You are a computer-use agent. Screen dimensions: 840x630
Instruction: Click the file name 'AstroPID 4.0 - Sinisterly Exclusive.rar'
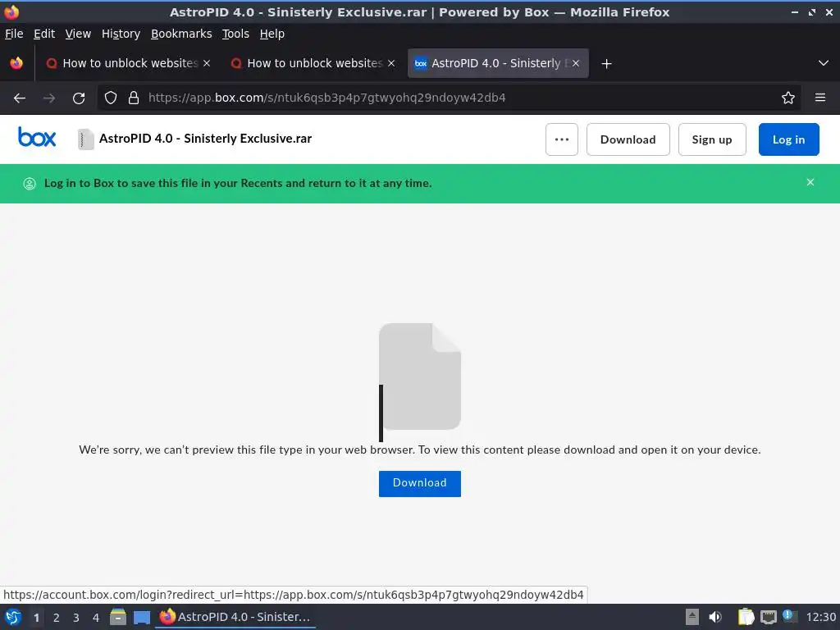point(205,139)
